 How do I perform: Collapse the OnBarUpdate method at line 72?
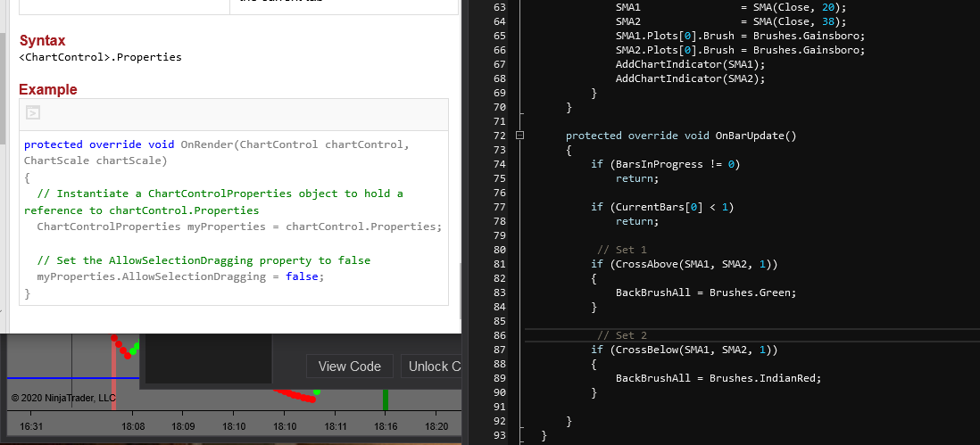tap(519, 136)
